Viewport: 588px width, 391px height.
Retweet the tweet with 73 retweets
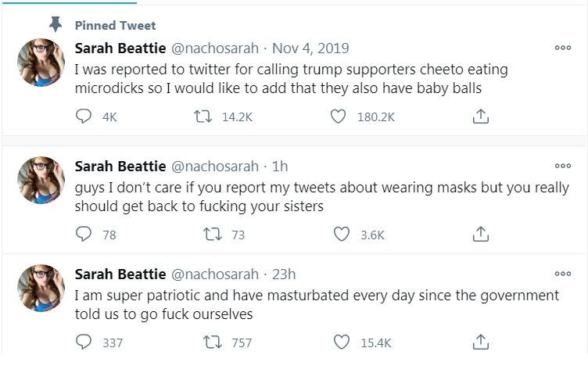click(211, 234)
